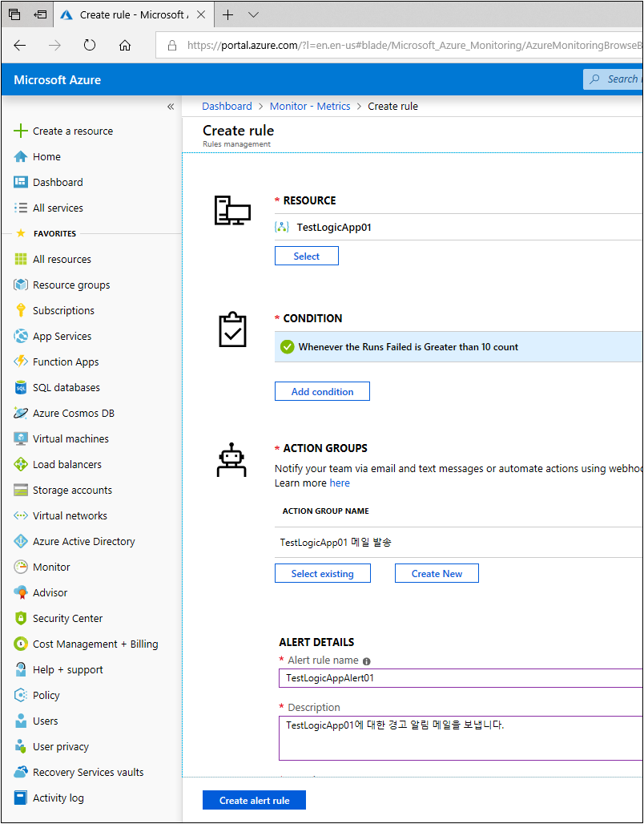Select the TestLogicApp01 resource row
This screenshot has height=824, width=644.
pyautogui.click(x=459, y=227)
